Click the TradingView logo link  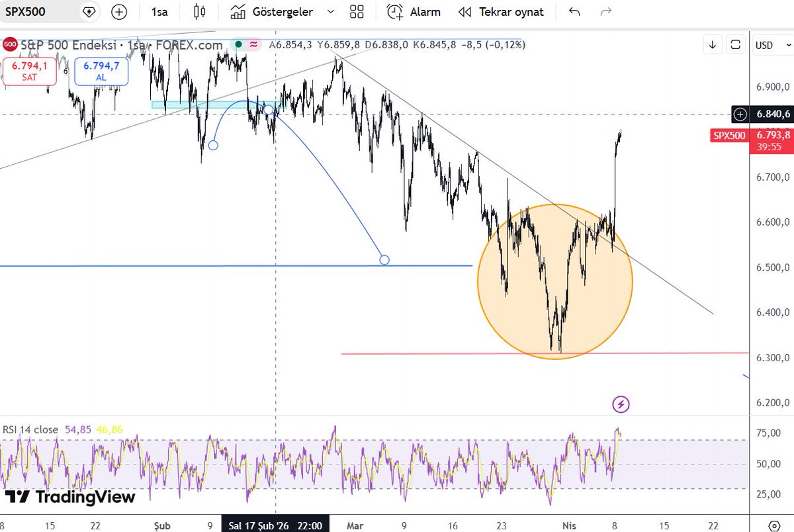[69, 497]
